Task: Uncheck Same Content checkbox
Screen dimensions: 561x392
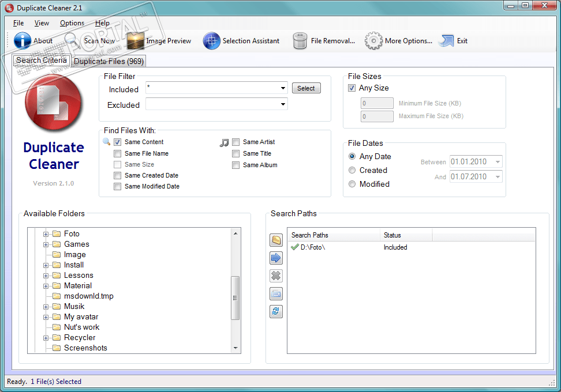Action: coord(117,142)
